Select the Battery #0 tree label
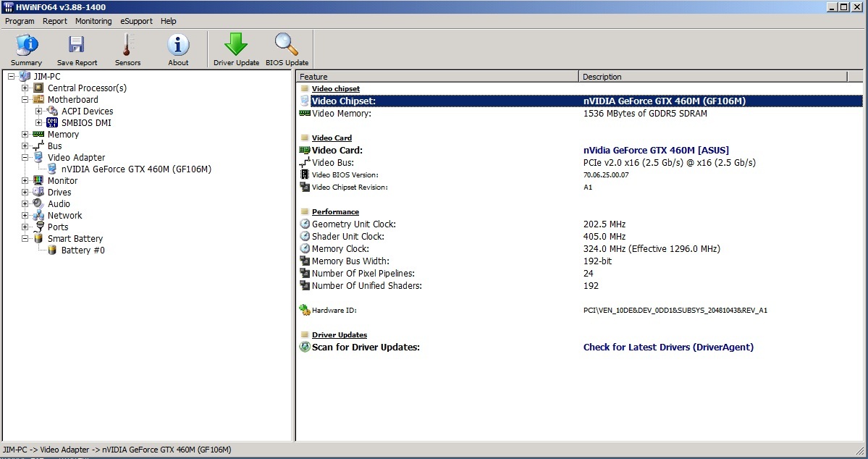This screenshot has height=459, width=868. [x=83, y=250]
